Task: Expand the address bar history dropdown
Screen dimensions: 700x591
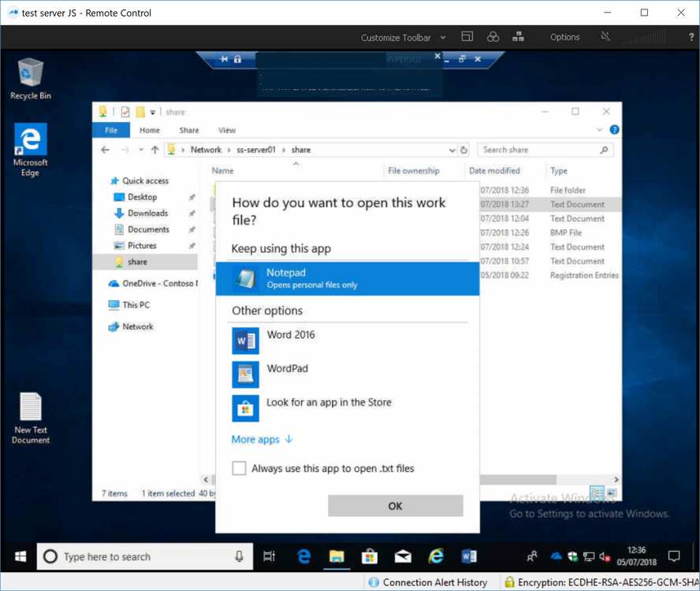Action: click(x=452, y=150)
